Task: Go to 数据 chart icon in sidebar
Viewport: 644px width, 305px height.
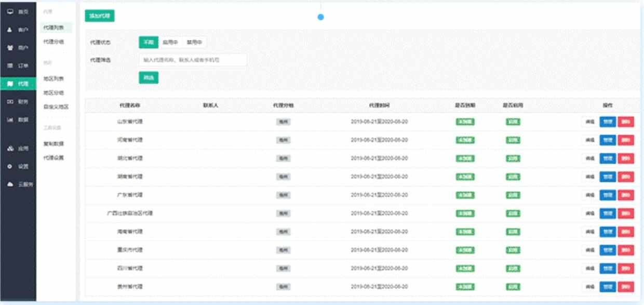Action: coord(10,120)
